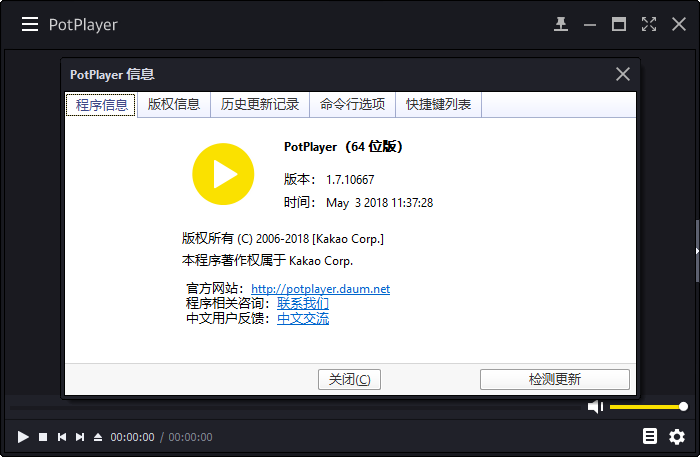Click the total duration 00:00:00 display
Screen dimensions: 700x457
tap(190, 437)
